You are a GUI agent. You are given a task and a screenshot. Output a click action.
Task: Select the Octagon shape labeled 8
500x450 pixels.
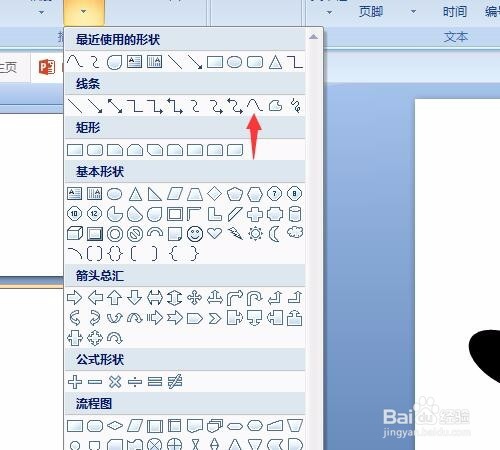click(295, 194)
